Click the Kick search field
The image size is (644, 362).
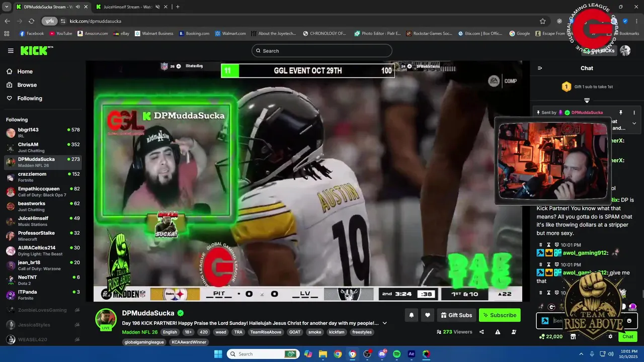tap(322, 51)
